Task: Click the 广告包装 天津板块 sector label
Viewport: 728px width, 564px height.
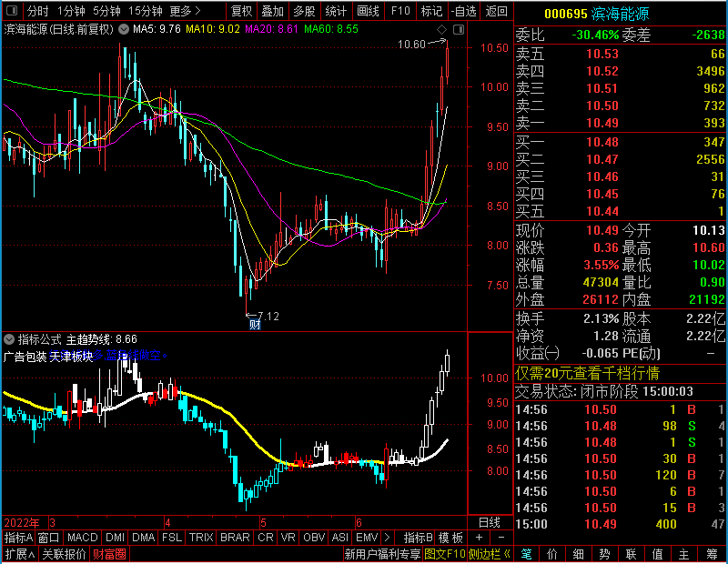Action: pos(48,357)
